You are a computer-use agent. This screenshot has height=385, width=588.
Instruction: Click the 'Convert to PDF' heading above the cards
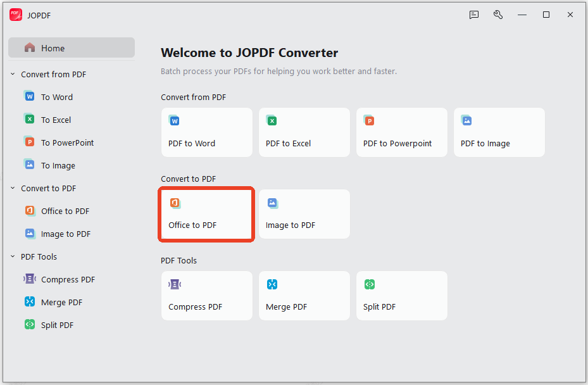pos(188,179)
